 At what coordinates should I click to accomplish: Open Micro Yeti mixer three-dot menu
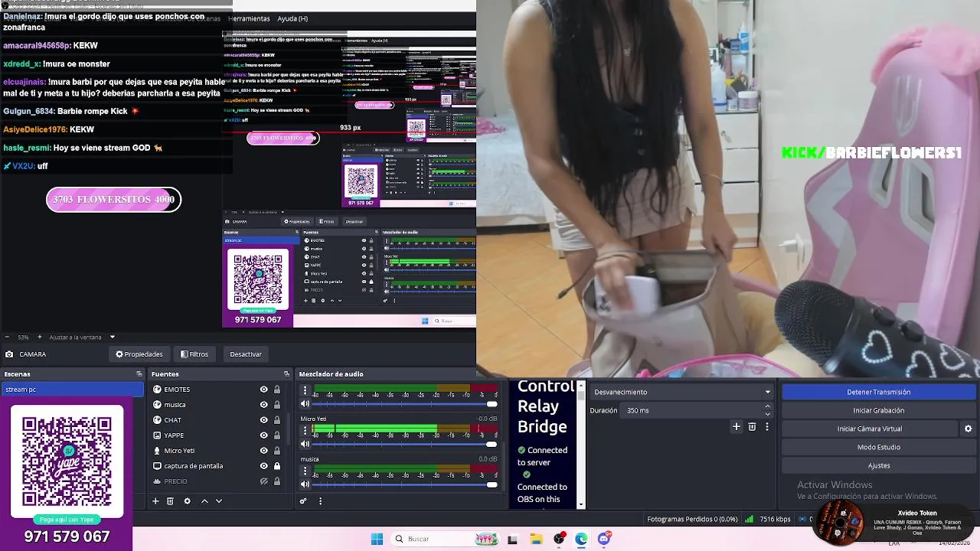click(x=305, y=430)
